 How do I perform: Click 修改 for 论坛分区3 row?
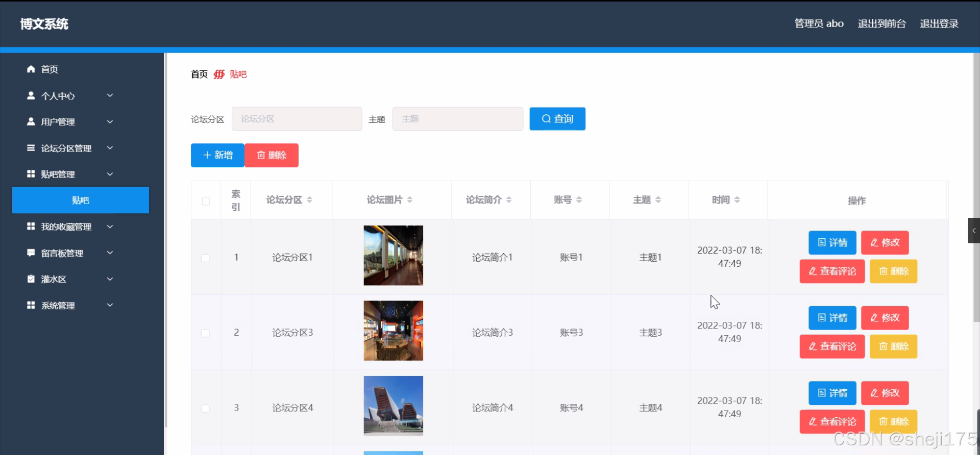[x=885, y=318]
